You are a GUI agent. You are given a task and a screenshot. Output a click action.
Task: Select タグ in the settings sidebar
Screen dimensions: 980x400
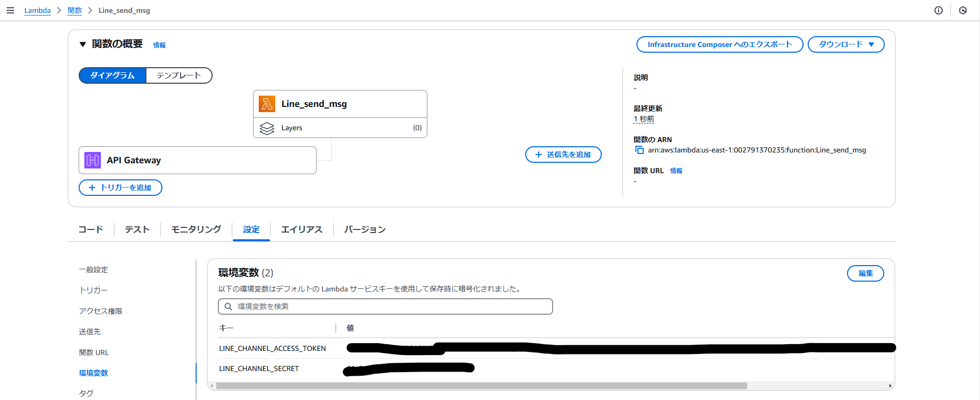click(86, 393)
